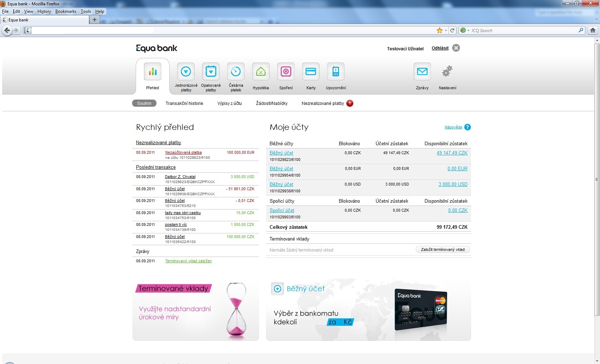Click the Nápověda question mark icon

pos(467,127)
